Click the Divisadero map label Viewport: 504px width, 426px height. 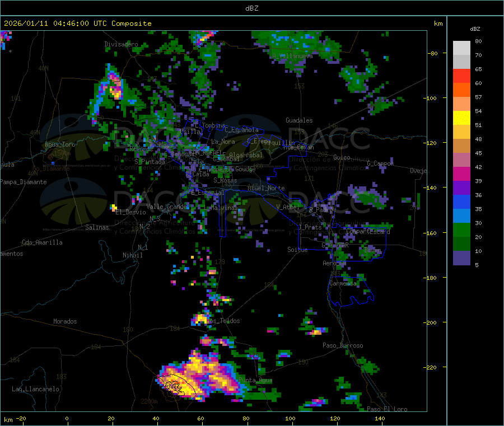(121, 44)
